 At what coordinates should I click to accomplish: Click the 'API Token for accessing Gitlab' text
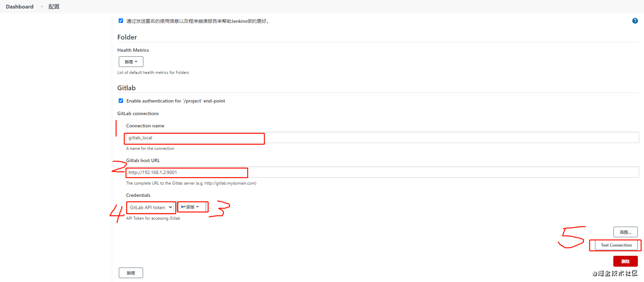pos(153,218)
